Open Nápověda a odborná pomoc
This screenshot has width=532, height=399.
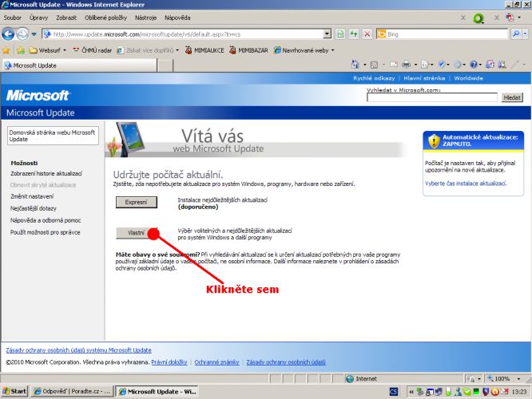(46, 220)
